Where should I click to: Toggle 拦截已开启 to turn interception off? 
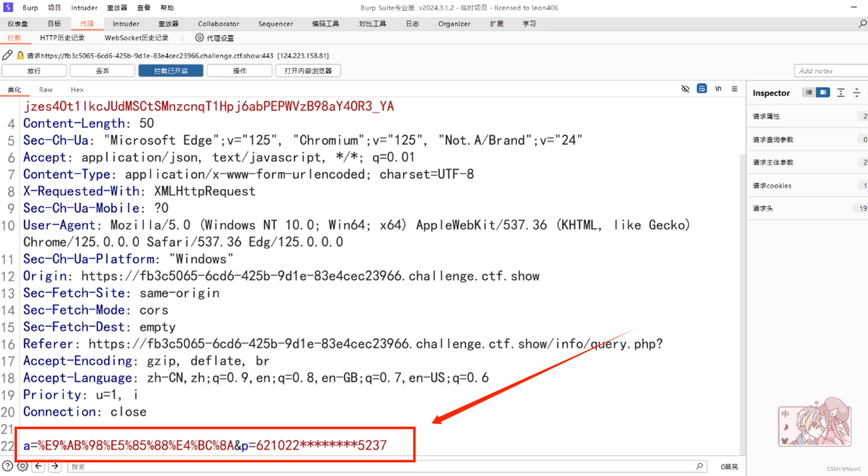[x=171, y=70]
